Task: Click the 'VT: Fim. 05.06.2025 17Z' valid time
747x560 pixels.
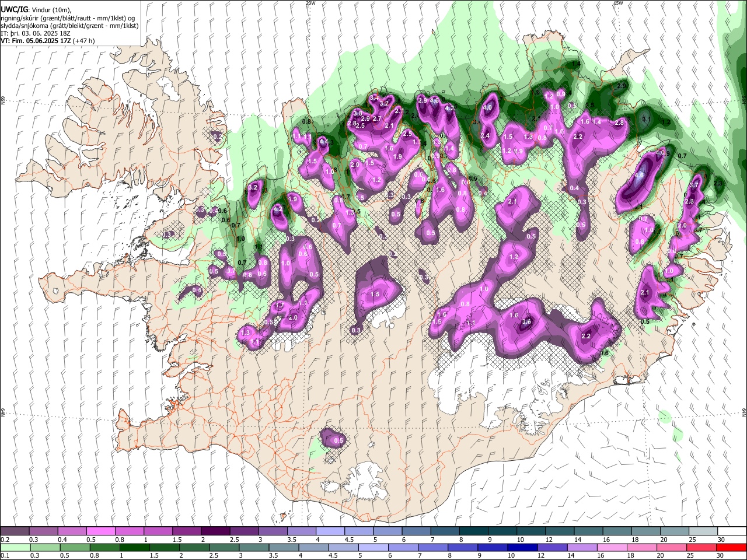Action: 35,41
